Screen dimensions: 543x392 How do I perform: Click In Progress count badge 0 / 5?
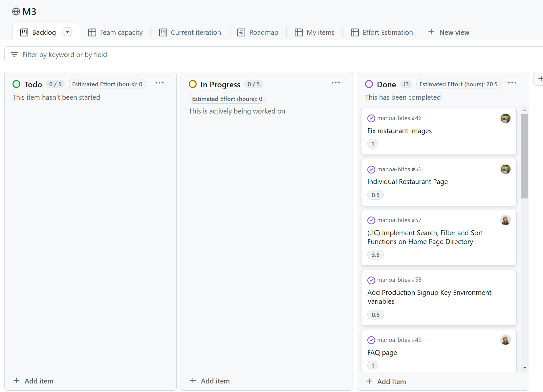pos(254,84)
